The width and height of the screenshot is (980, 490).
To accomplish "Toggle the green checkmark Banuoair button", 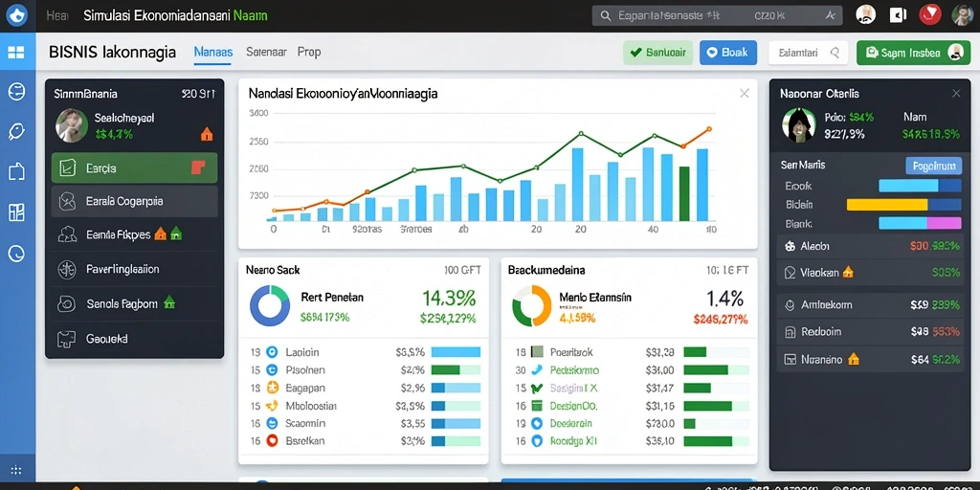I will [658, 54].
